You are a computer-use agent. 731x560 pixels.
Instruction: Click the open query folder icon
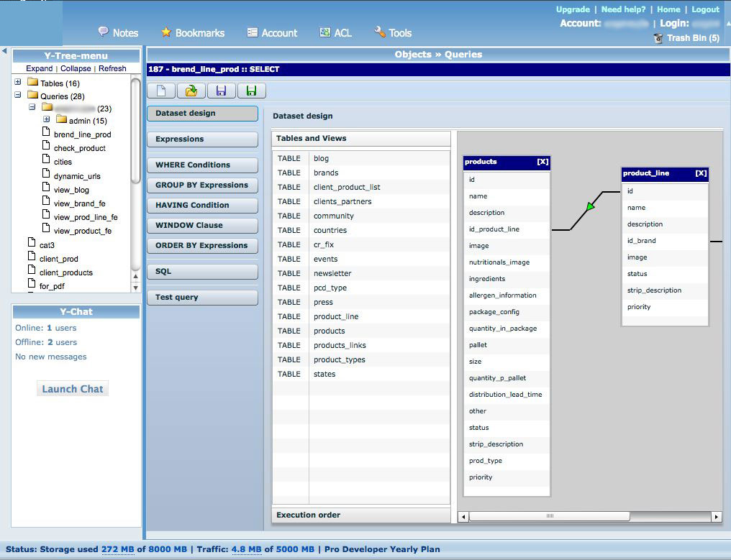[x=191, y=91]
